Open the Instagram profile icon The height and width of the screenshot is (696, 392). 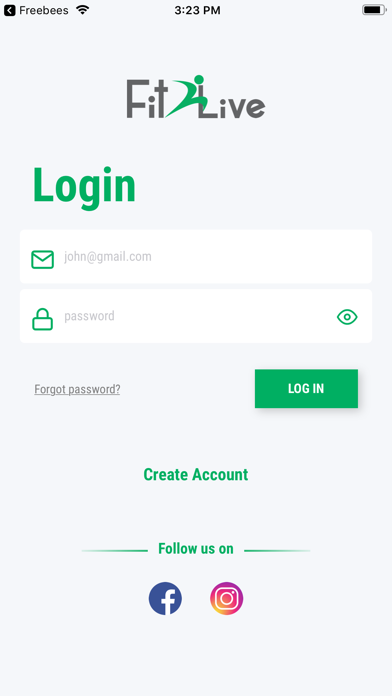click(x=226, y=598)
